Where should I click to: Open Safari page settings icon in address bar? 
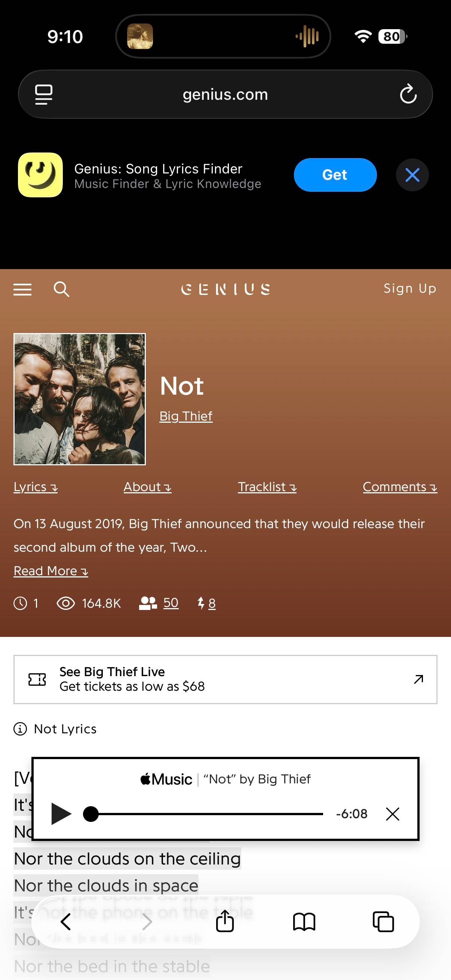(44, 94)
